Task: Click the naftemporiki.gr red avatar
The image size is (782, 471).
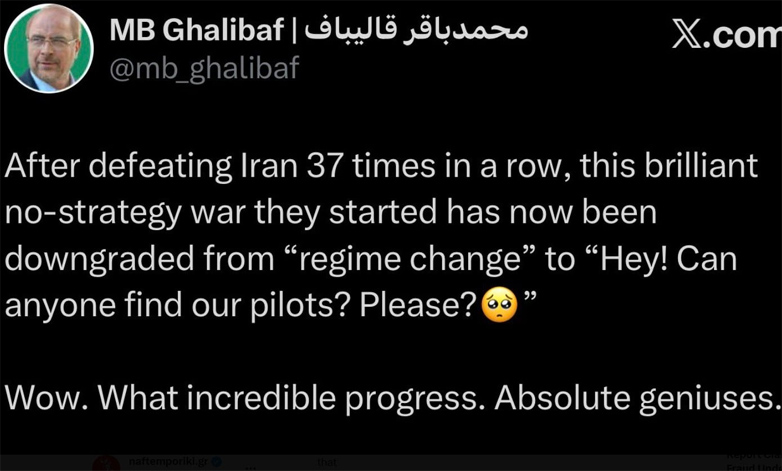Action: pos(107,463)
